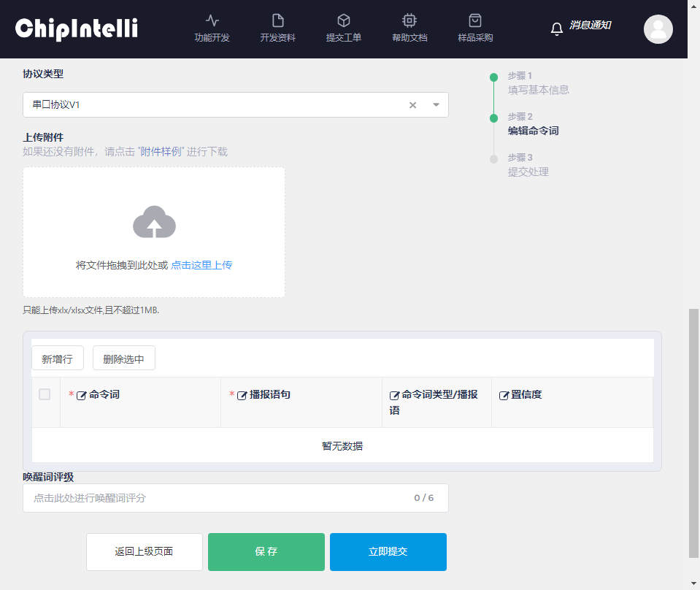The image size is (700, 590).
Task: Click the ChipIntelli logo
Action: click(77, 28)
